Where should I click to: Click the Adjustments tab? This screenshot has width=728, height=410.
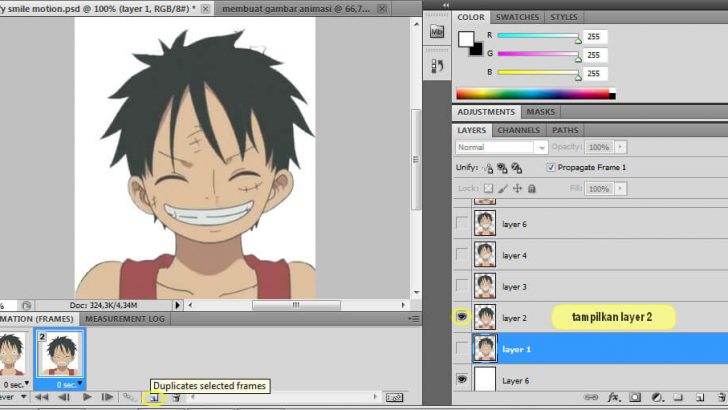pos(486,112)
